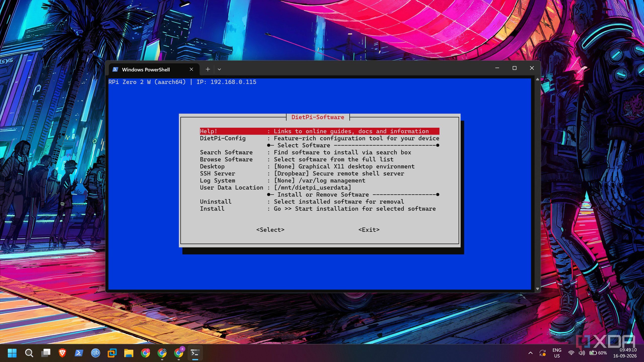Check battery status at 60%
This screenshot has height=362, width=644.
pyautogui.click(x=598, y=353)
